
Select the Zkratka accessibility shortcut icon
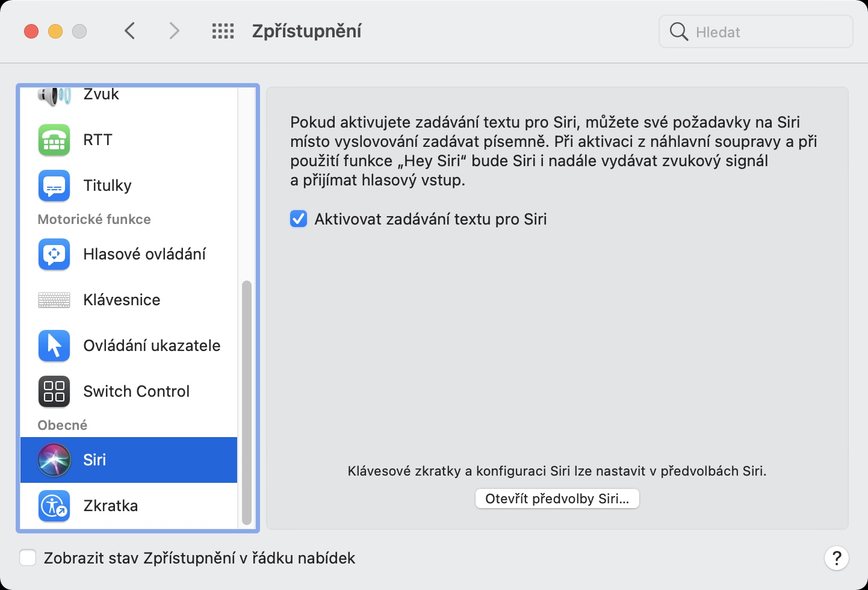point(54,506)
